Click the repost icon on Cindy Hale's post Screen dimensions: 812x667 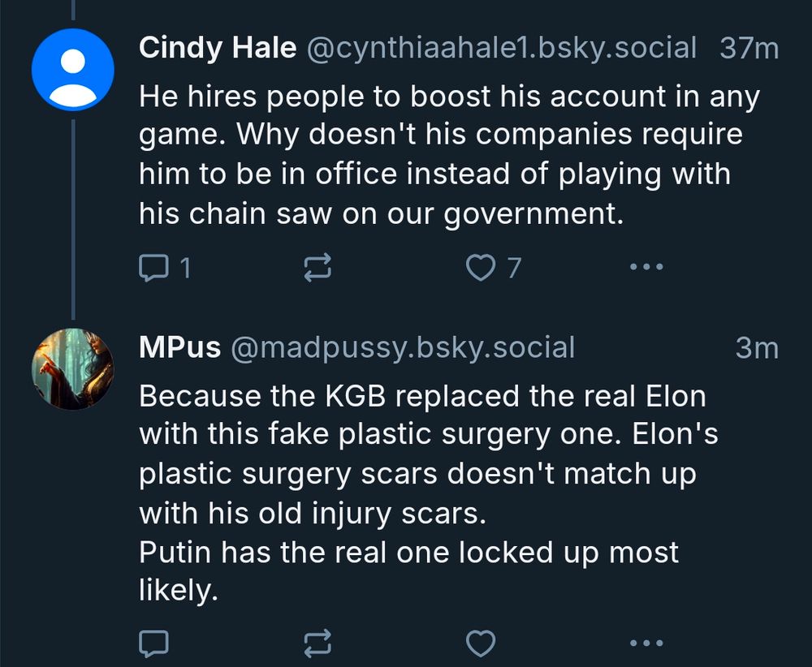(x=318, y=266)
